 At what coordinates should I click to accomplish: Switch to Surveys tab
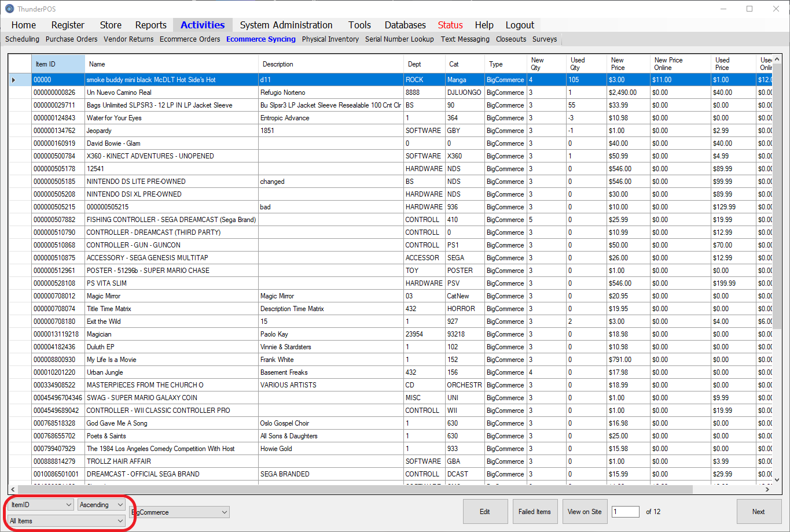545,39
